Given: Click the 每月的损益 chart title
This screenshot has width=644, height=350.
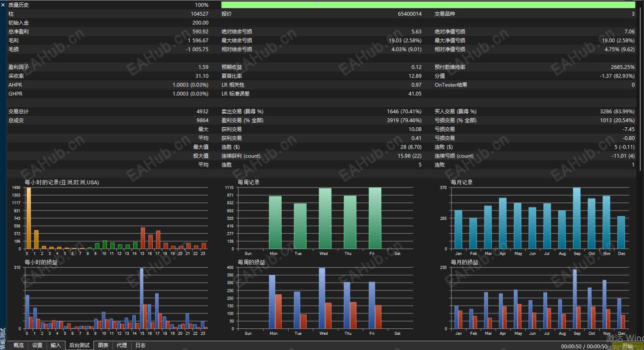Looking at the screenshot, I should pyautogui.click(x=465, y=263).
